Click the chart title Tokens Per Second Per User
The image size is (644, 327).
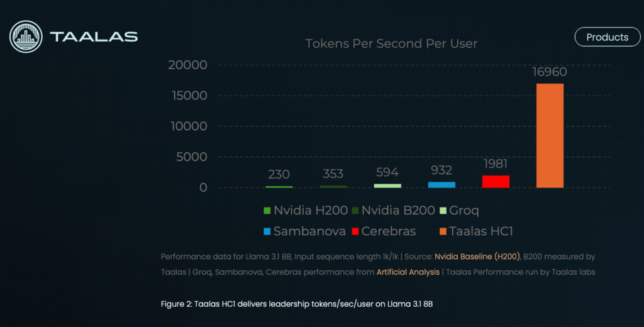[391, 43]
